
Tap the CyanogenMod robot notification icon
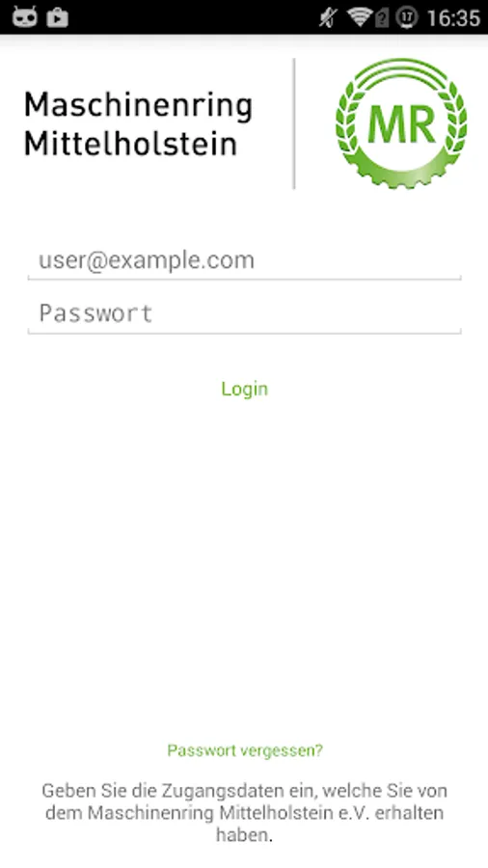click(25, 17)
